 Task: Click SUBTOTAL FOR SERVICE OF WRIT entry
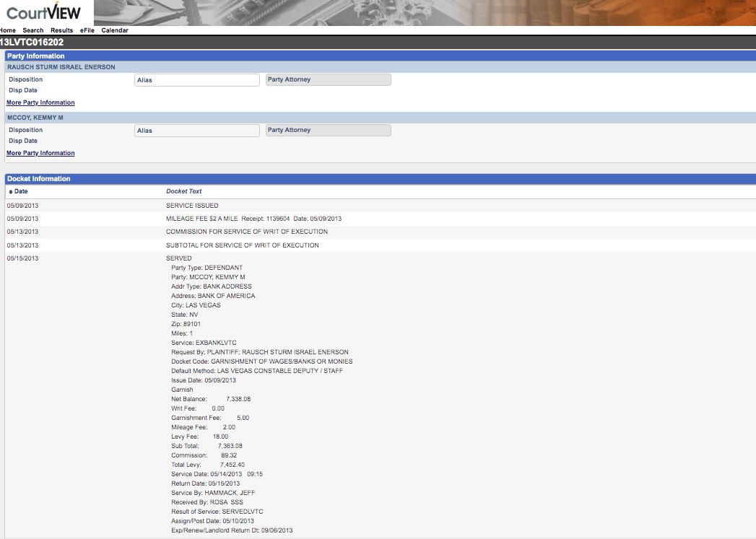[242, 245]
